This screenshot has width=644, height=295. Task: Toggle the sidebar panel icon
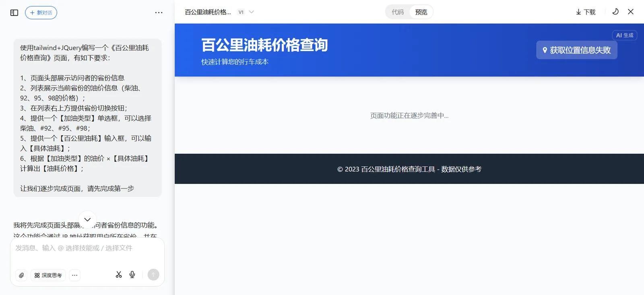coord(14,12)
